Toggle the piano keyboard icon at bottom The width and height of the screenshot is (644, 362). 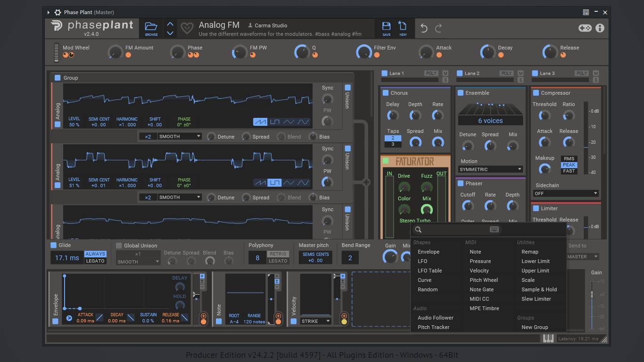point(548,338)
